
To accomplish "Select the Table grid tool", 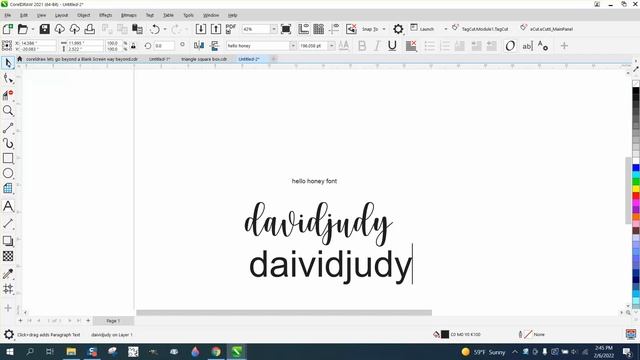I will coord(8,188).
